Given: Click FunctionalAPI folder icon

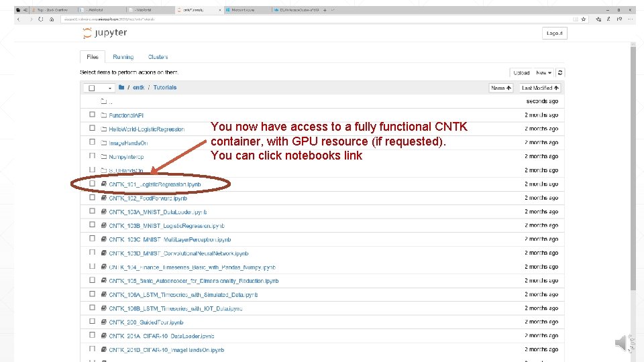Looking at the screenshot, I should click(104, 115).
